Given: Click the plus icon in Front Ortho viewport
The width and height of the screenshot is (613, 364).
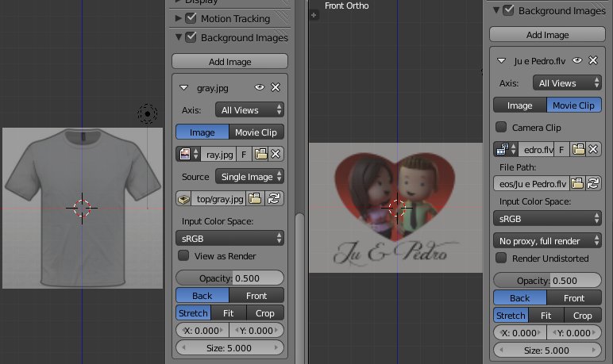Looking at the screenshot, I should [314, 15].
